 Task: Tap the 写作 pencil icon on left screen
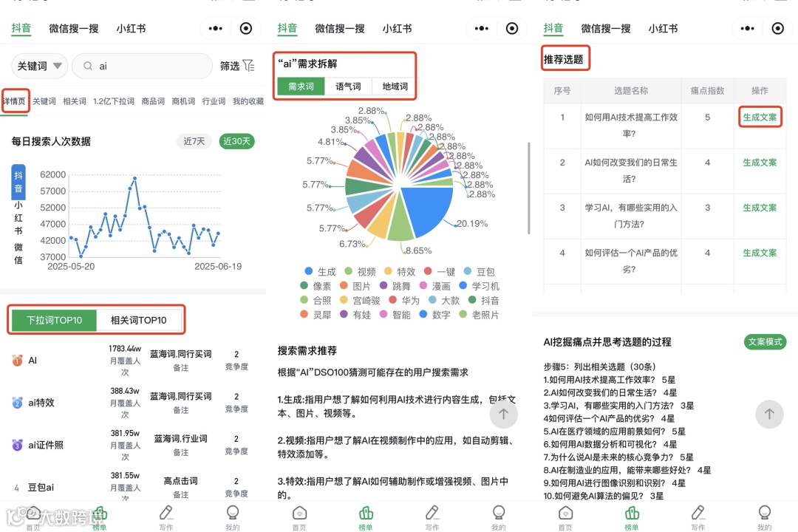pos(166,513)
